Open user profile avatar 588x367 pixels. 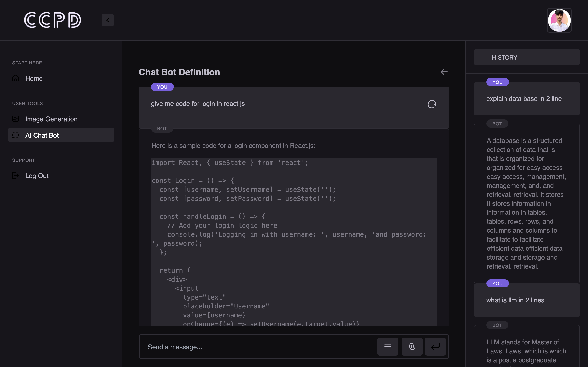[x=559, y=20]
